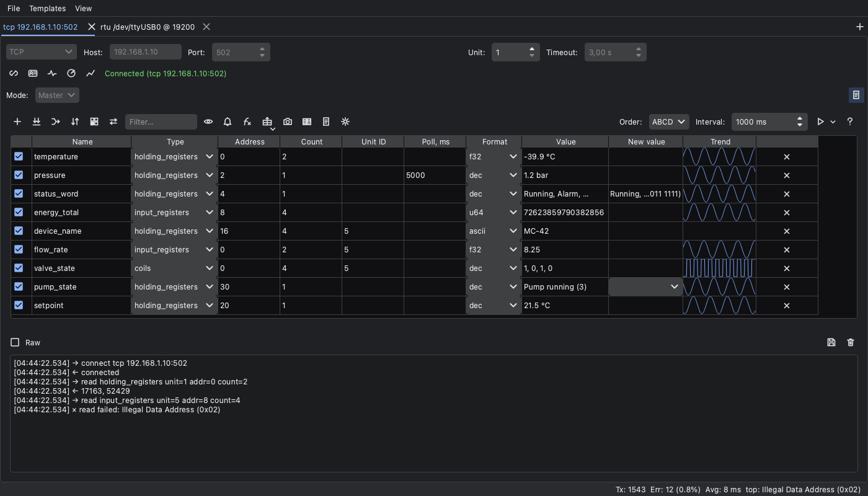
Task: Click the fx formula icon
Action: (x=247, y=122)
